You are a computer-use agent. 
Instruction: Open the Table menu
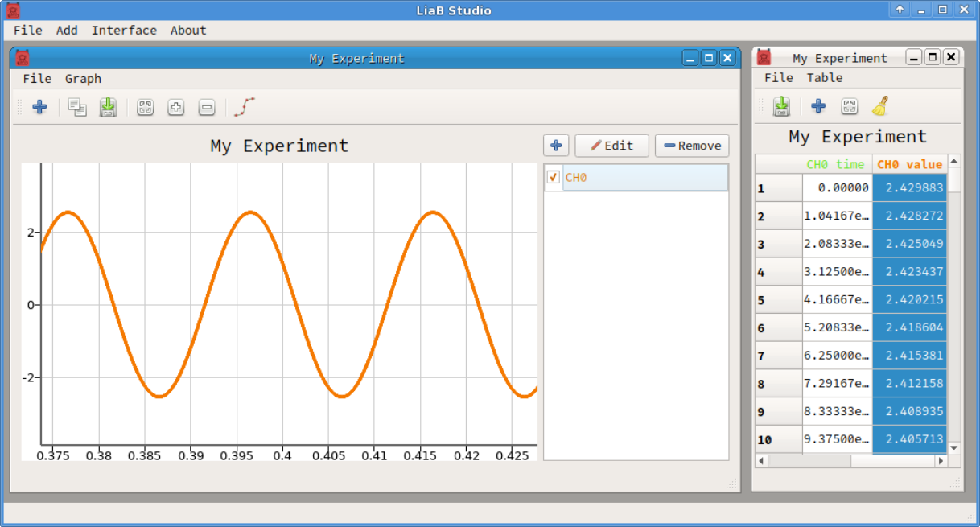(x=825, y=77)
